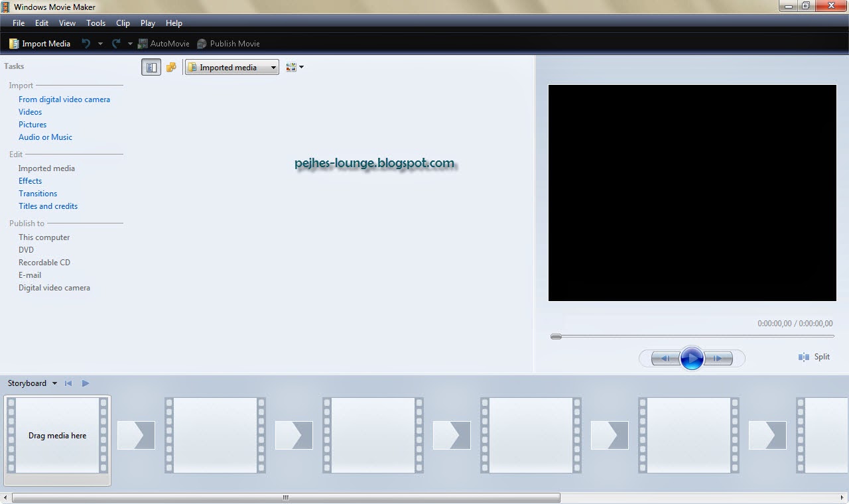The image size is (849, 504).
Task: Click the previous frame playback button
Action: 665,357
